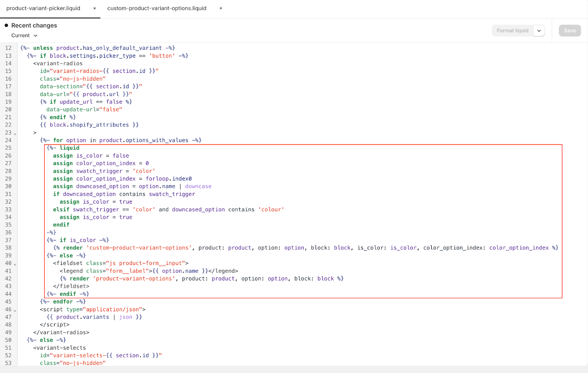Click 'forloop.index0' on line 29
Screen dimensions: 588x373
tap(169, 179)
